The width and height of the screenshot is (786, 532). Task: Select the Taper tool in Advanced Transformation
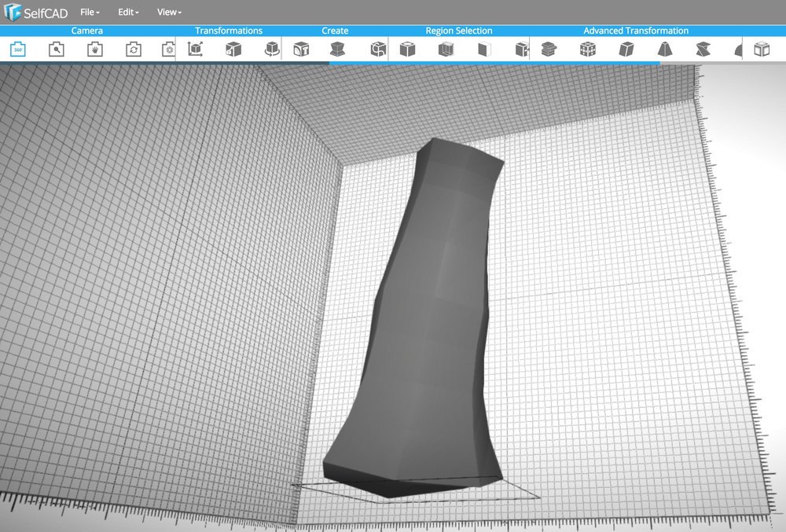coord(664,49)
